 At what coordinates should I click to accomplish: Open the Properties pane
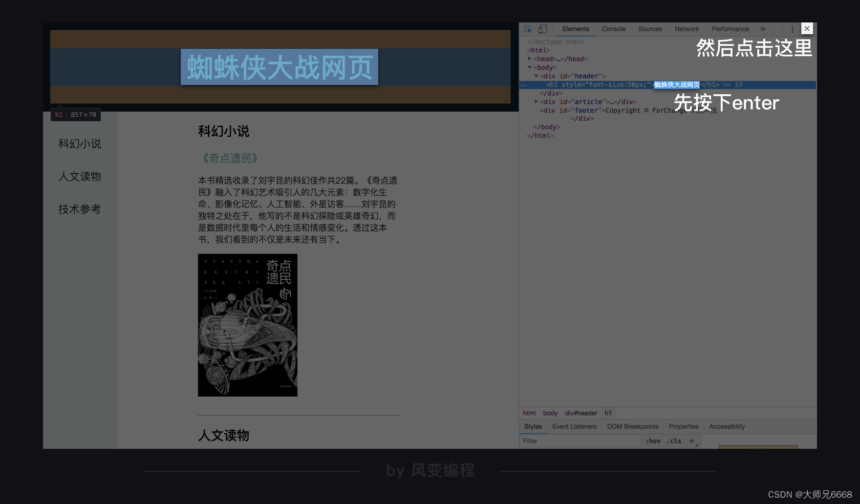[684, 426]
